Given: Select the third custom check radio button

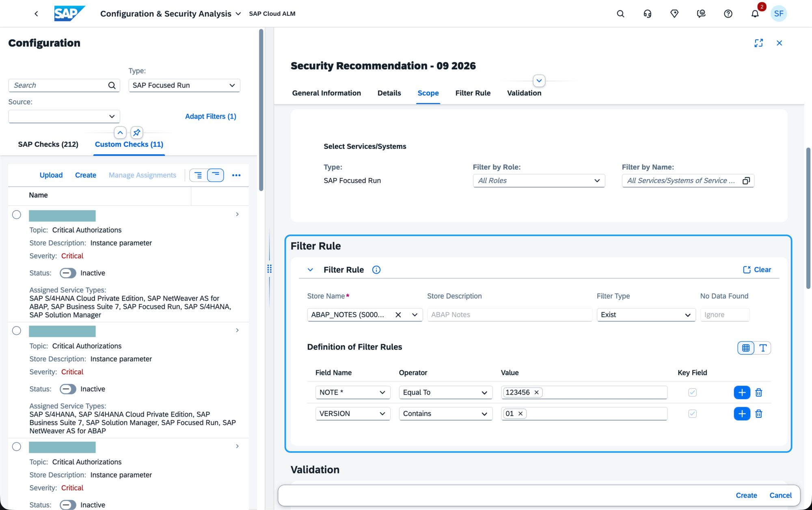Looking at the screenshot, I should [17, 447].
